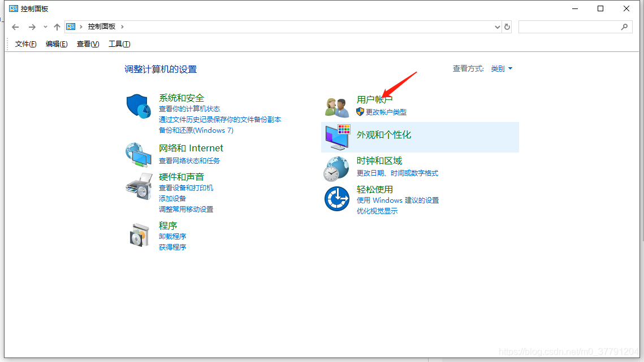Go forward with the forward arrow
The height and width of the screenshot is (362, 644).
tap(32, 27)
